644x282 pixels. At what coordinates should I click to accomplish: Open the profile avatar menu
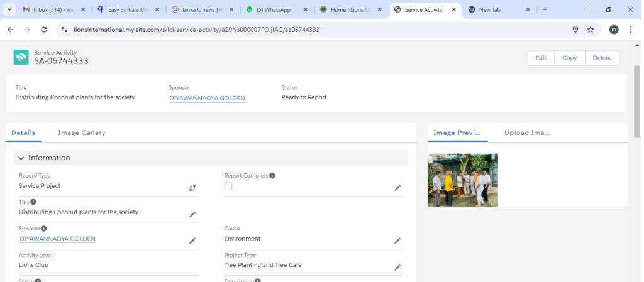click(614, 30)
